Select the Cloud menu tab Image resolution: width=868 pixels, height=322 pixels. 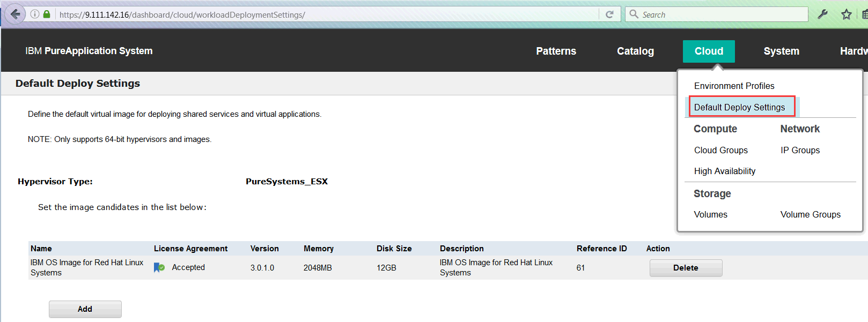(x=709, y=51)
